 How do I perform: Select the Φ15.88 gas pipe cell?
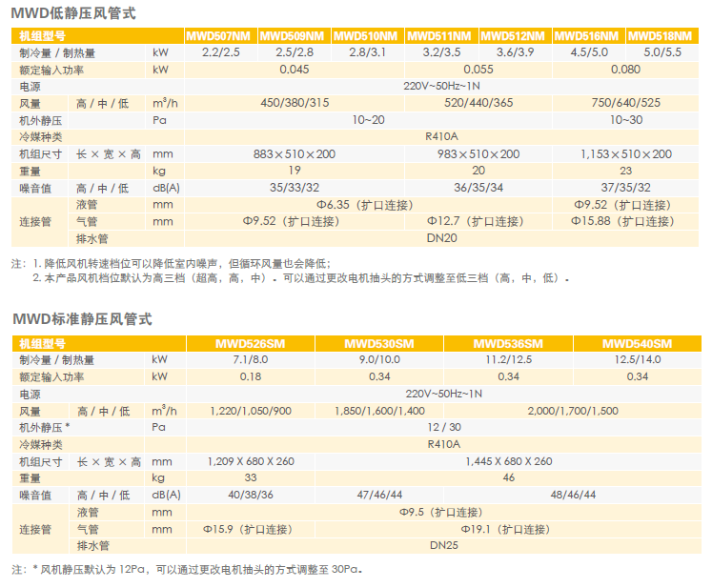[x=622, y=221]
